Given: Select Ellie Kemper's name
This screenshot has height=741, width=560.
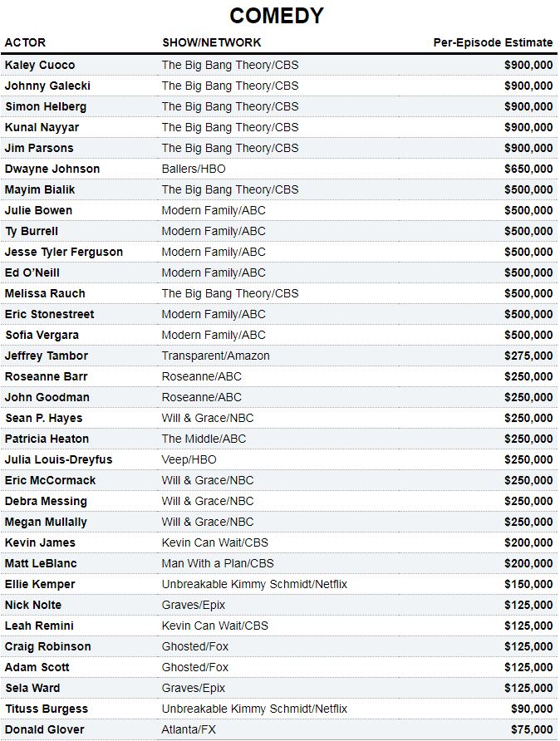Looking at the screenshot, I should pos(40,584).
